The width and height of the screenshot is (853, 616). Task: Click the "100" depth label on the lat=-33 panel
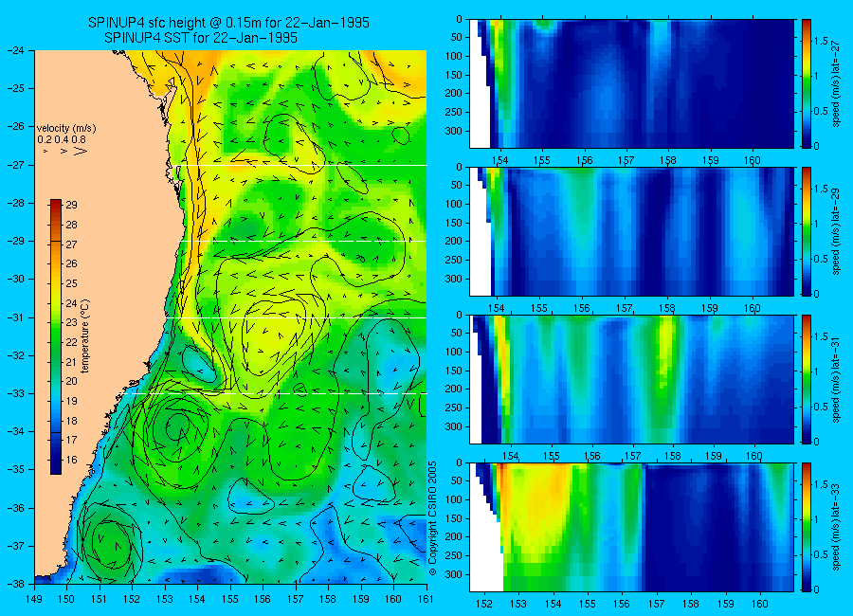click(x=453, y=499)
